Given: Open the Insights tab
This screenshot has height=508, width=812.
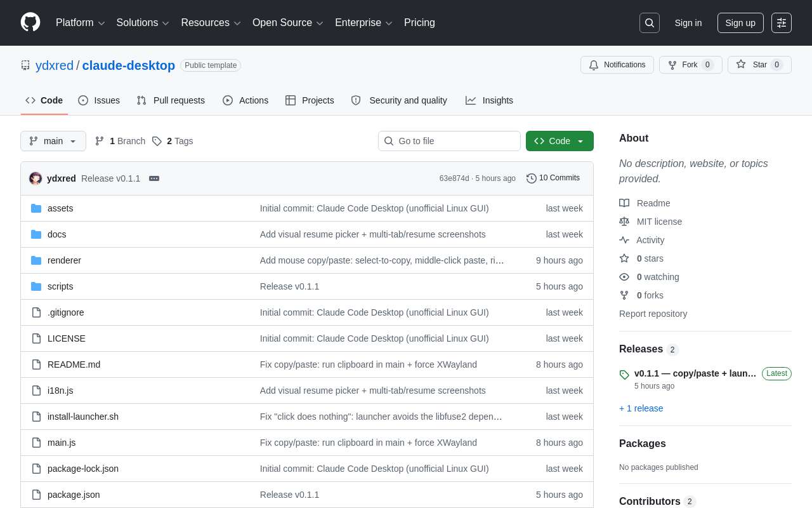Looking at the screenshot, I should point(489,100).
